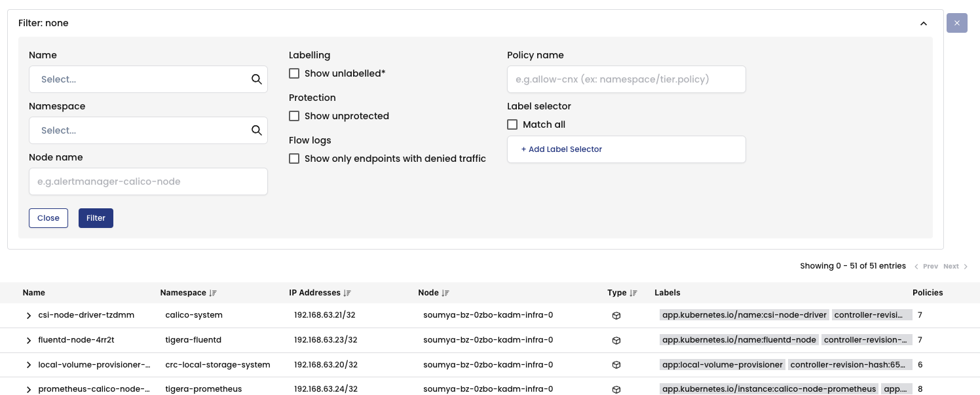
Task: Click the search icon in Namespace field
Action: (256, 130)
